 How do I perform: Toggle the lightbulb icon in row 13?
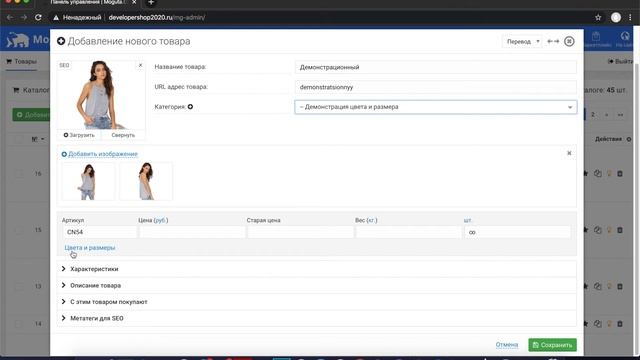[x=609, y=286]
